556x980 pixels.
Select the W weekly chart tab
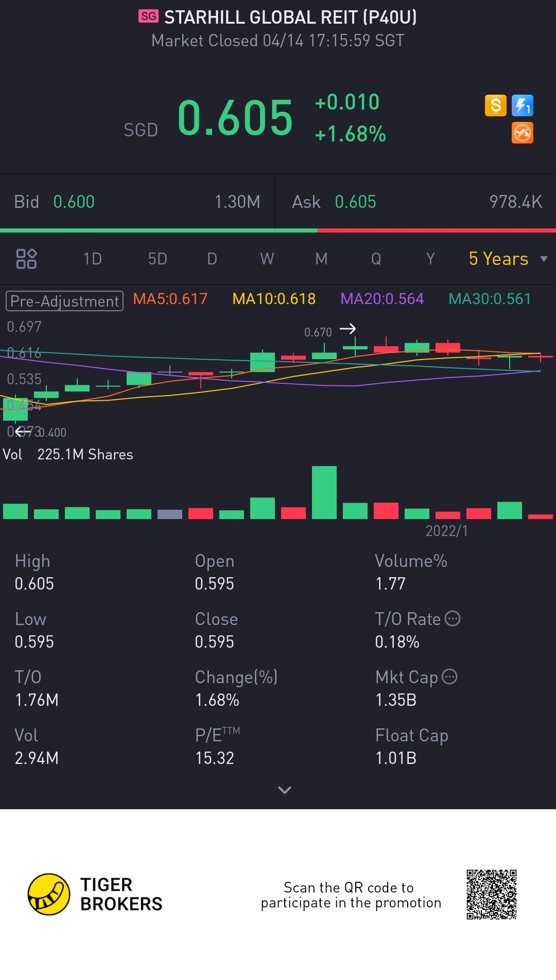[267, 259]
